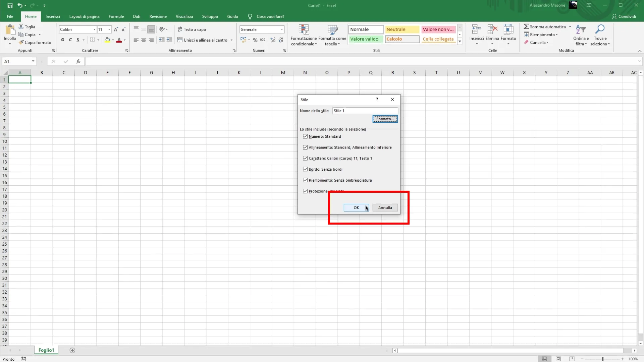
Task: Click the Format Painter brush icon
Action: 21,43
